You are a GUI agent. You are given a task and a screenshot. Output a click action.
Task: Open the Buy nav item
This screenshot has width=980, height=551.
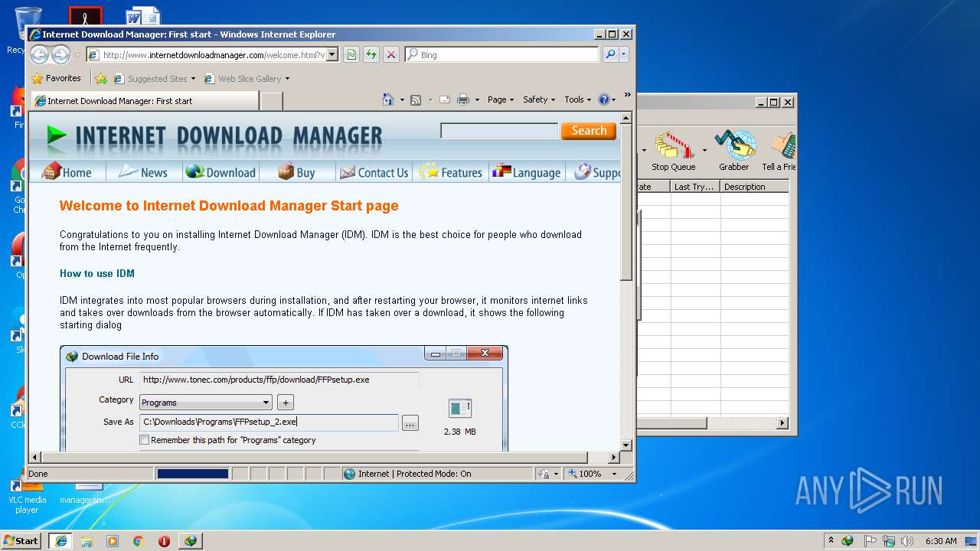click(x=297, y=172)
